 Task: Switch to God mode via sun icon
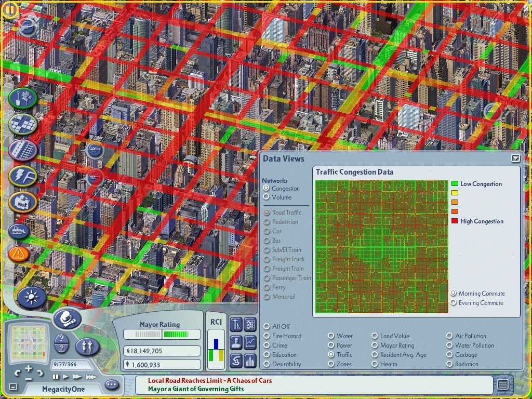pos(32,298)
